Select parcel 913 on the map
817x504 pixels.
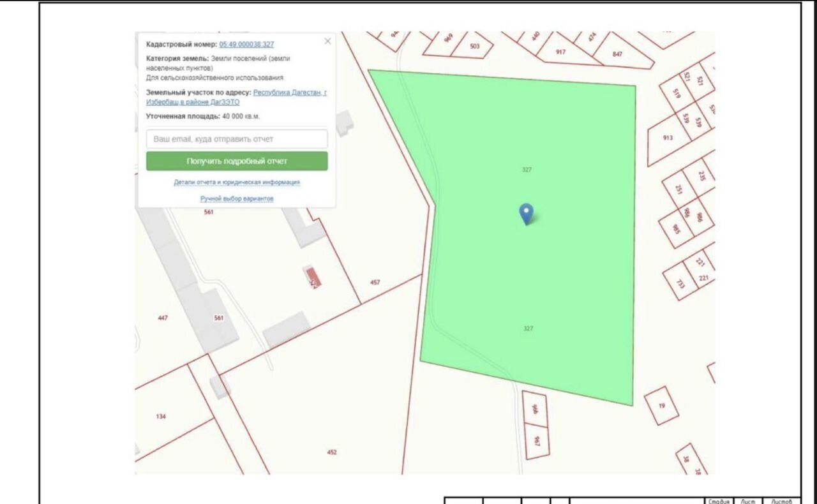[668, 137]
